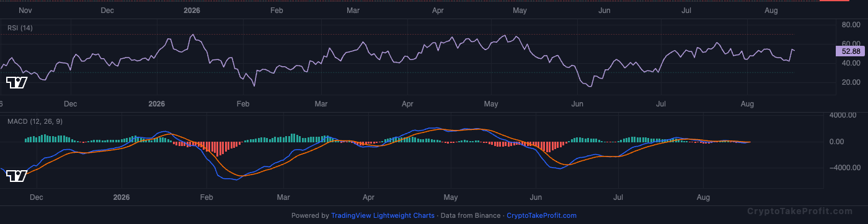Click the 2026 label on the RSI time axis
Viewport: 868px width, 224px height.
click(157, 104)
